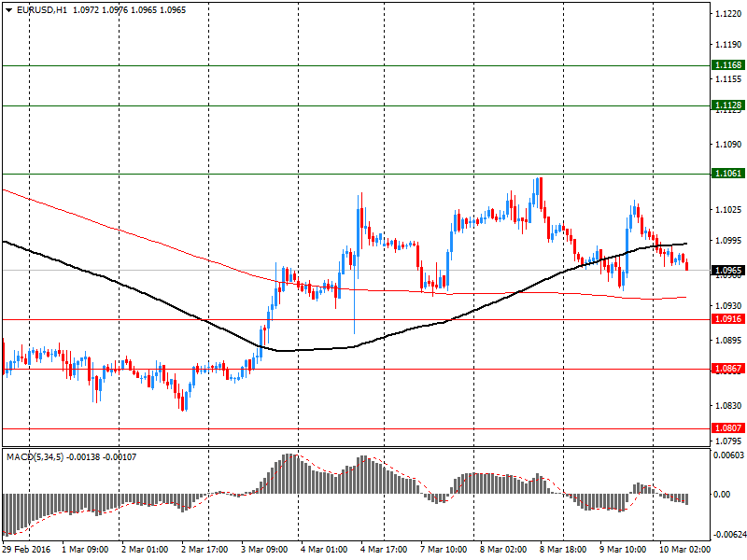
Task: Click the 7 Mar 10:00 time label
Action: pyautogui.click(x=444, y=550)
